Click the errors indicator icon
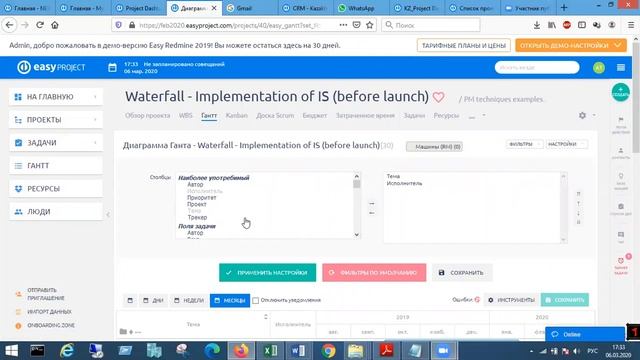Screen dimensions: 640x360 [477, 300]
